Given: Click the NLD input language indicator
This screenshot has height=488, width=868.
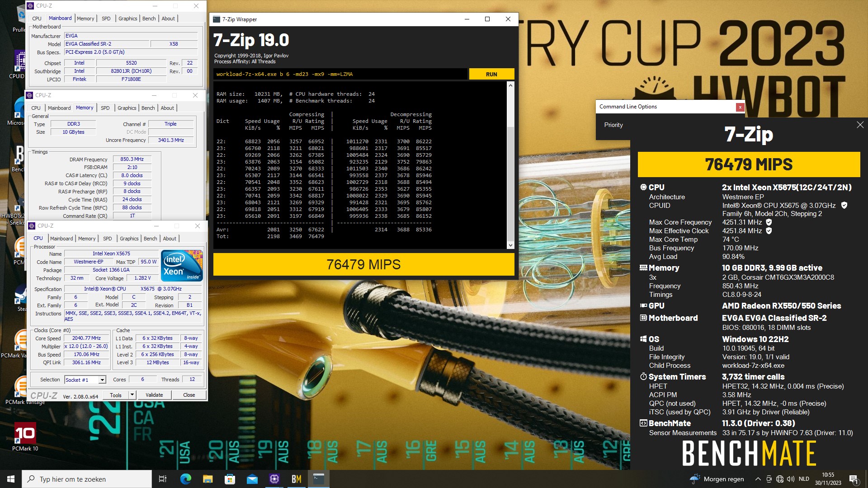Looking at the screenshot, I should point(804,479).
